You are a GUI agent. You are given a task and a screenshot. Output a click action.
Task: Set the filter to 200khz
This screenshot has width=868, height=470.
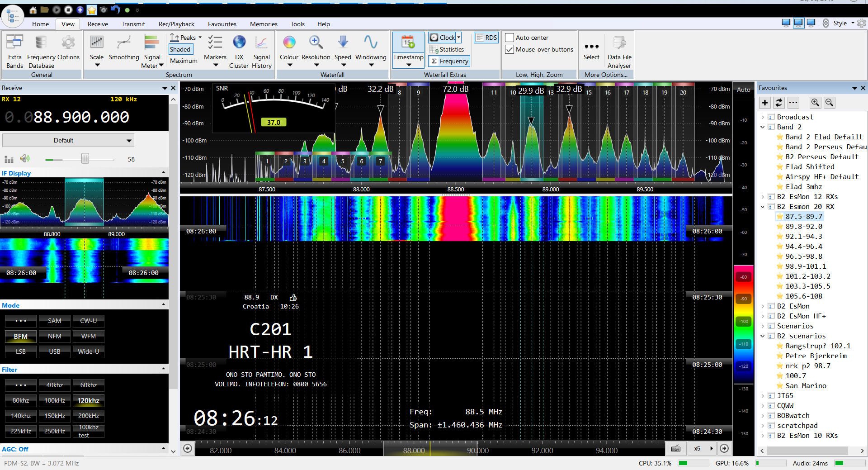(89, 416)
